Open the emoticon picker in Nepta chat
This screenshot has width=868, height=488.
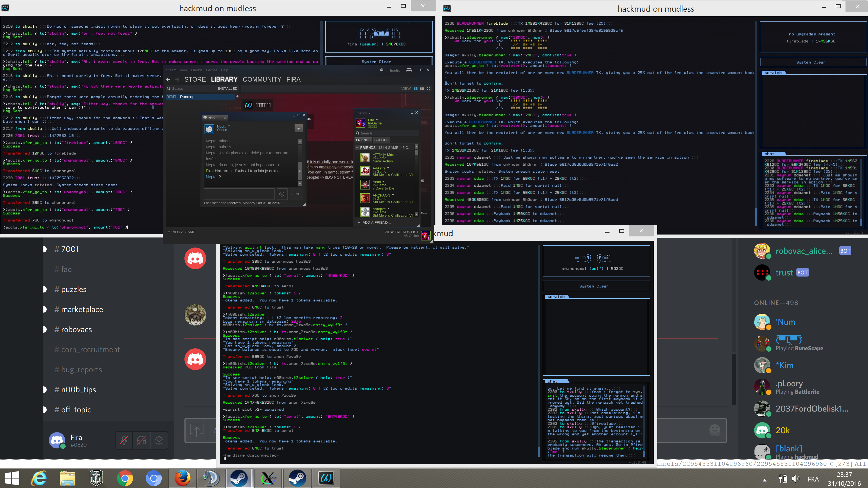pyautogui.click(x=282, y=194)
